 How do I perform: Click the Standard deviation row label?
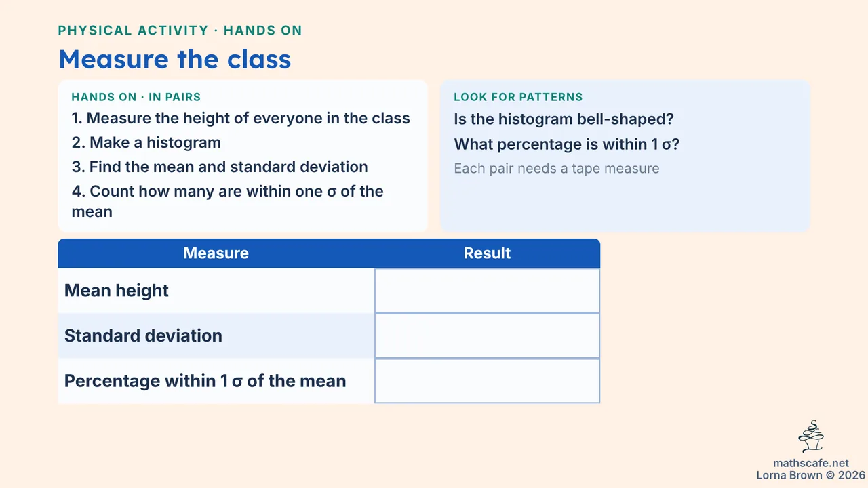click(x=143, y=335)
